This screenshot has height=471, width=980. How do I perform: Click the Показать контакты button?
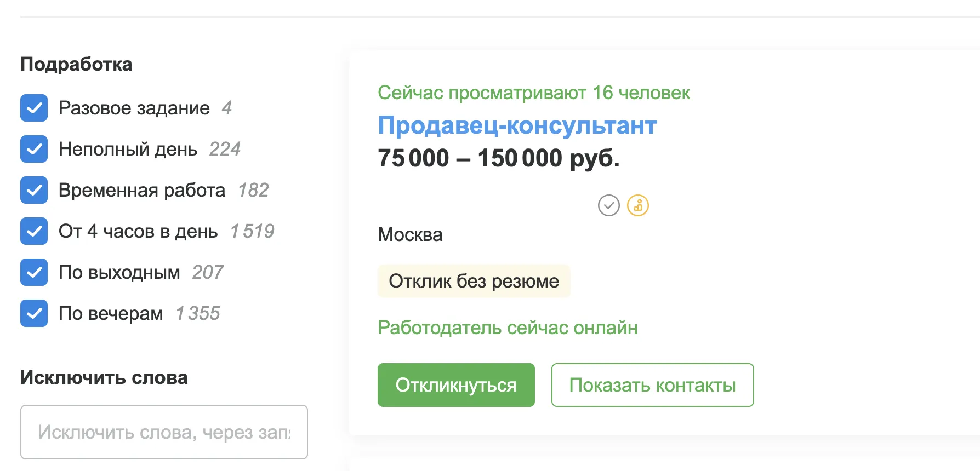pos(652,385)
